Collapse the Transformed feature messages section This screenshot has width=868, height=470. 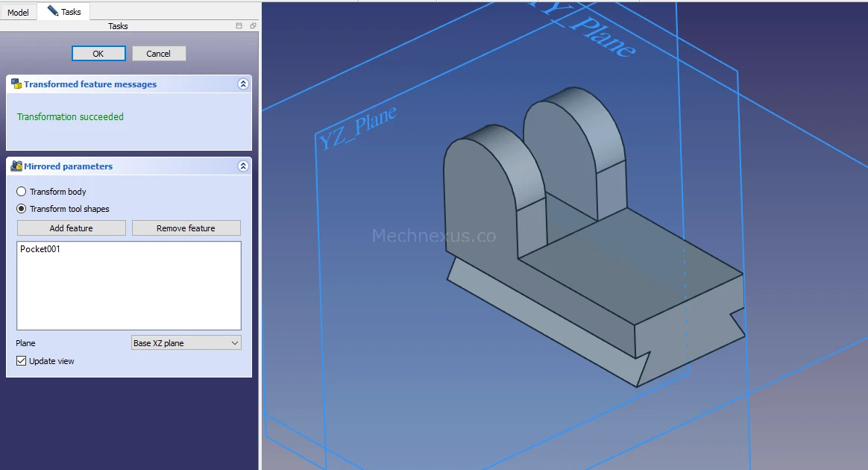(x=242, y=84)
